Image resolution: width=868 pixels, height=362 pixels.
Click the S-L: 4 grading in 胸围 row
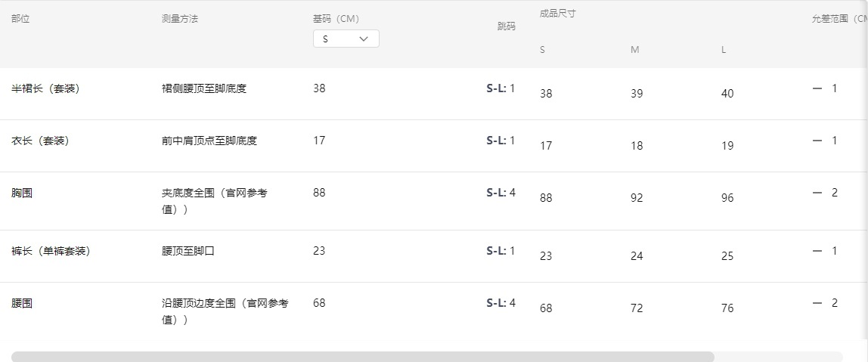[501, 193]
